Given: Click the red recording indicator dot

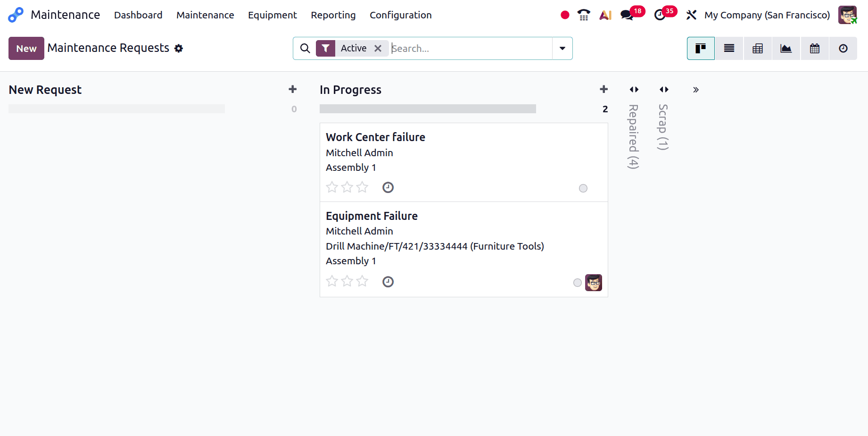Looking at the screenshot, I should point(565,15).
